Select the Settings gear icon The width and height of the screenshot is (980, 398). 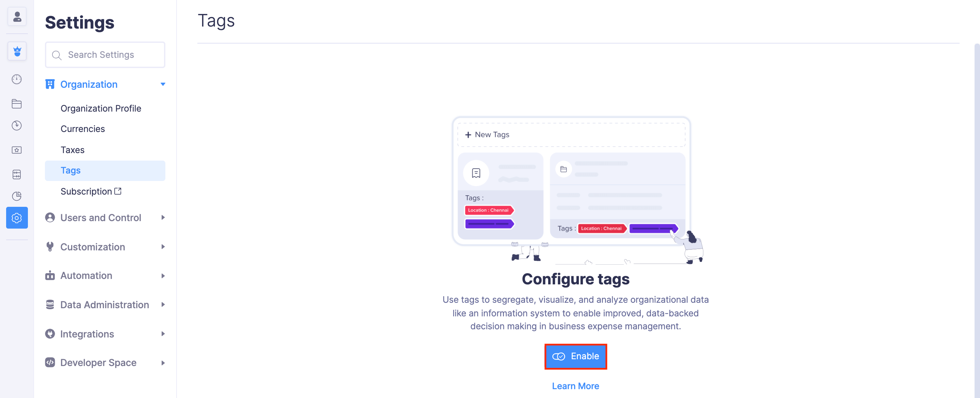[17, 218]
